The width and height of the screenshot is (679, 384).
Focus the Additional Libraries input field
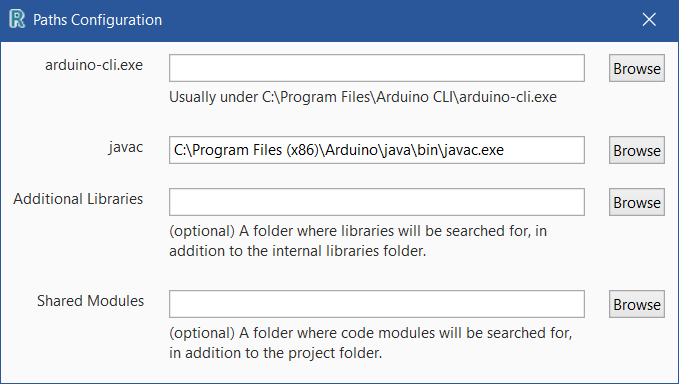377,202
